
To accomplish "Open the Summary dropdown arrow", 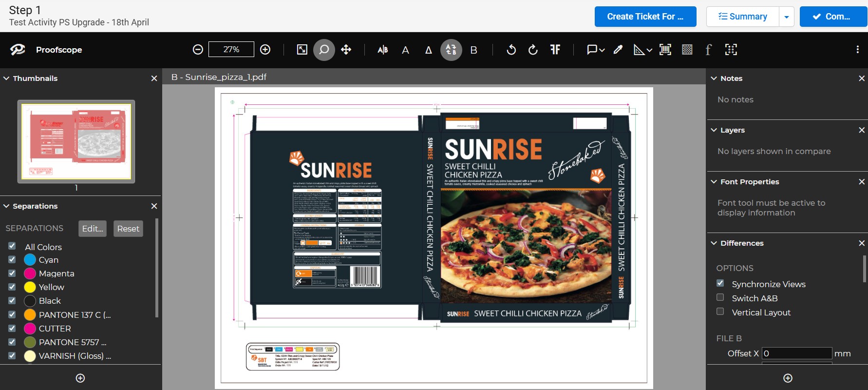I will pyautogui.click(x=787, y=17).
